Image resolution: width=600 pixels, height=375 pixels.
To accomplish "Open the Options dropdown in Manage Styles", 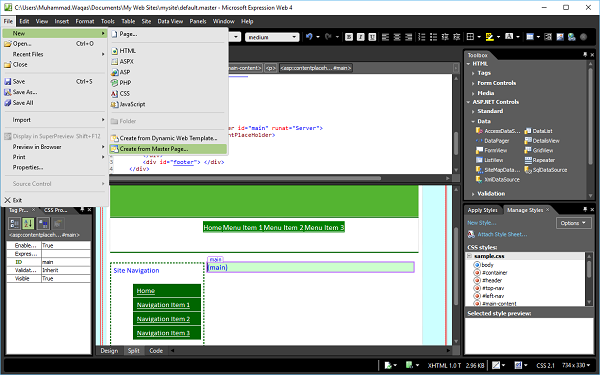I will (574, 223).
